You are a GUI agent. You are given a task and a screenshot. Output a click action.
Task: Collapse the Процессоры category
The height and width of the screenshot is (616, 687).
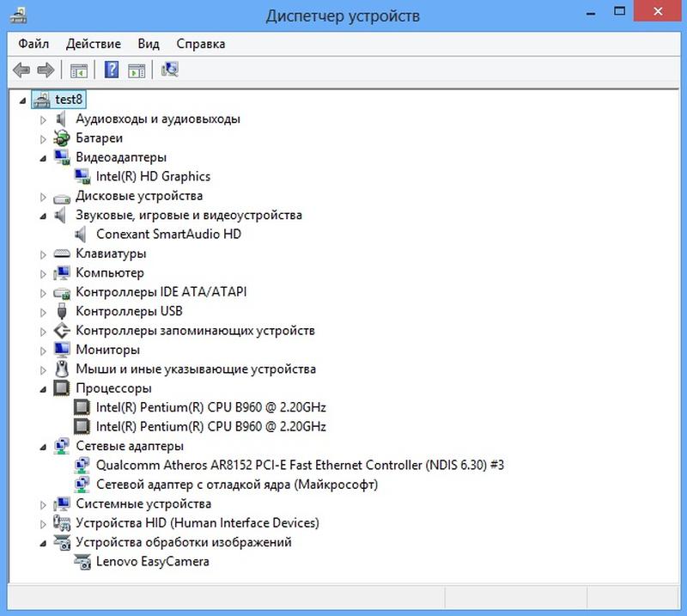(x=41, y=387)
